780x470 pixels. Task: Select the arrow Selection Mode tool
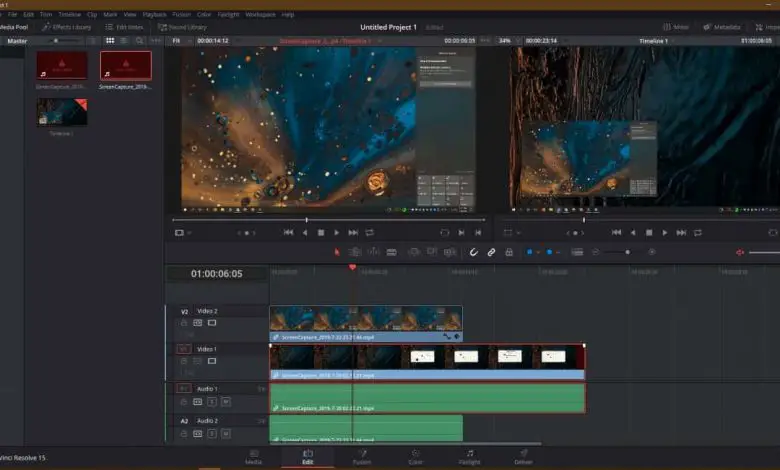point(337,252)
